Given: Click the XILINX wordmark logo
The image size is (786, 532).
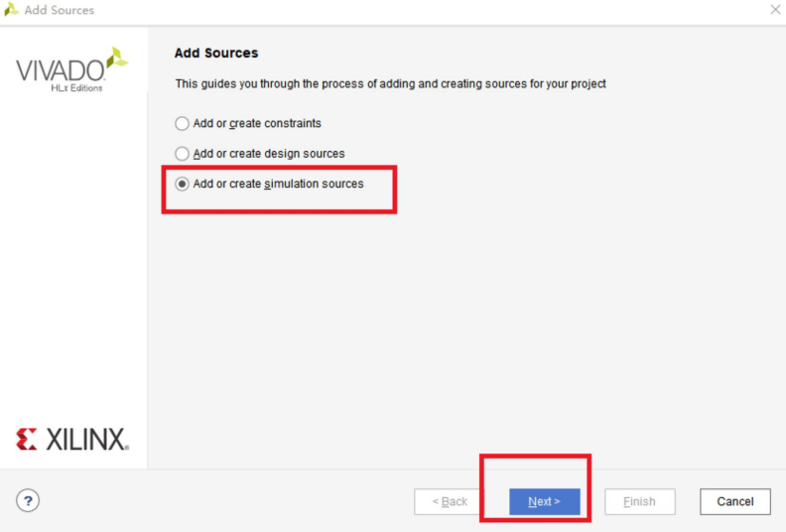Looking at the screenshot, I should 87,440.
